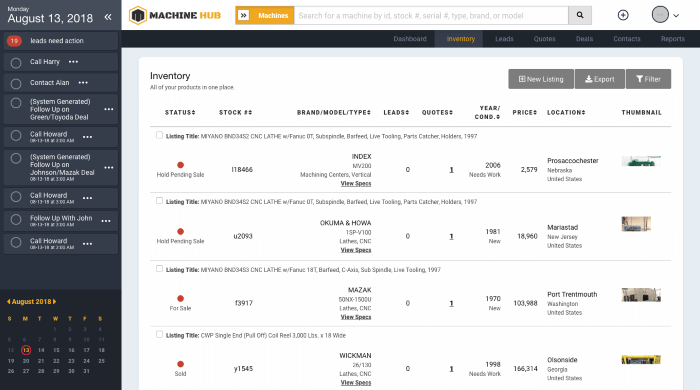Click the search machine input field
The image size is (700, 390).
click(431, 16)
